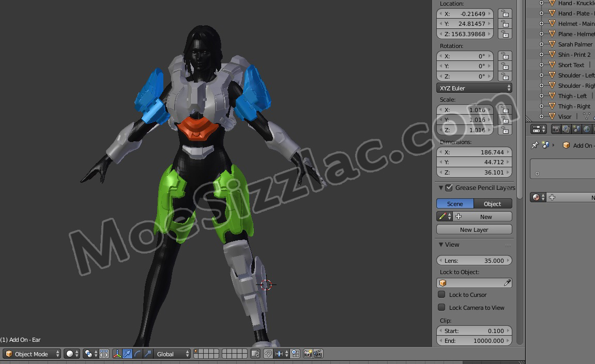
Task: Click the Sarah Palmer mesh icon
Action: pyautogui.click(x=552, y=44)
